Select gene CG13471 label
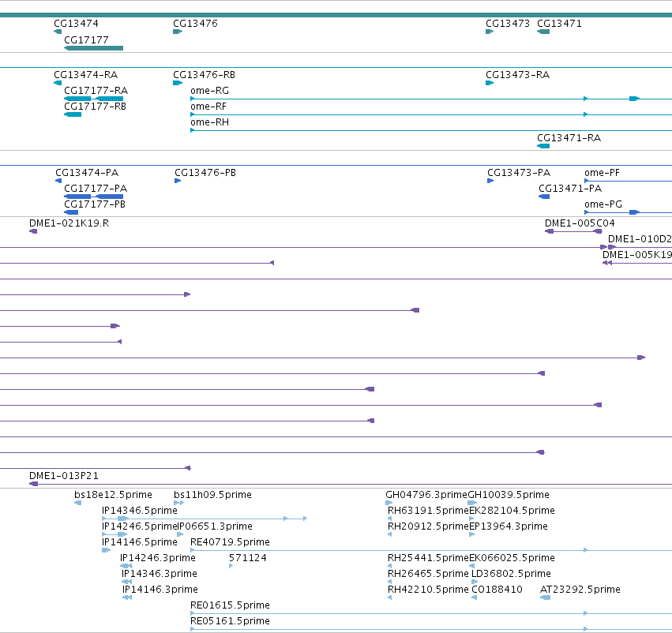Viewport: 672px width, 633px height. tap(559, 24)
